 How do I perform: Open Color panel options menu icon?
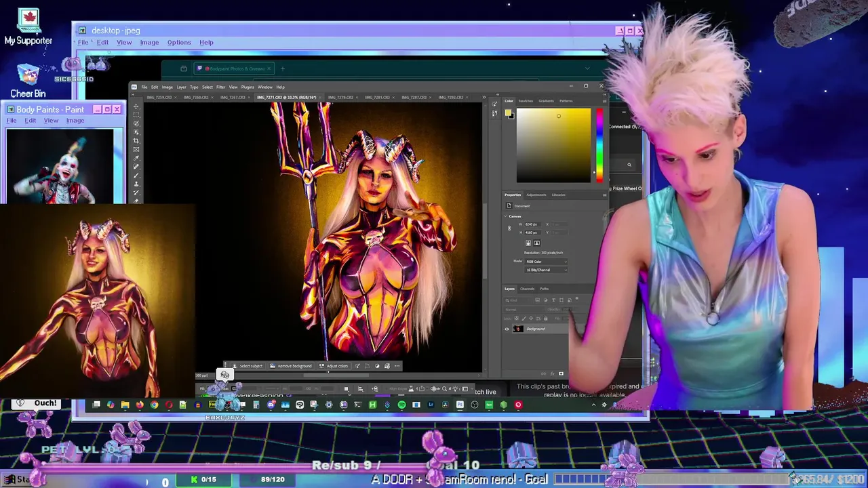pyautogui.click(x=604, y=101)
